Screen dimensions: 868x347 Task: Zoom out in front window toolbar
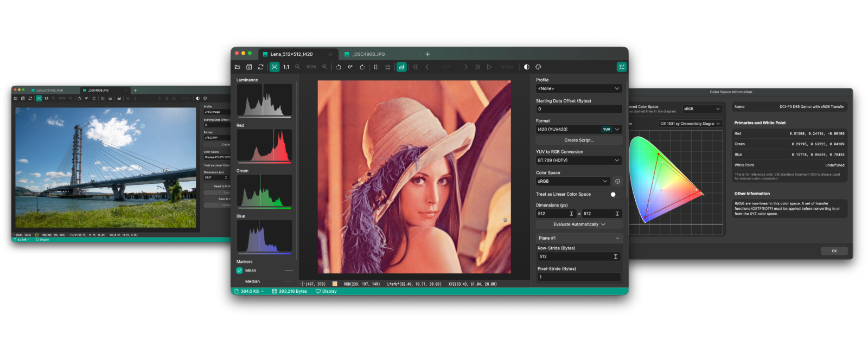click(298, 67)
